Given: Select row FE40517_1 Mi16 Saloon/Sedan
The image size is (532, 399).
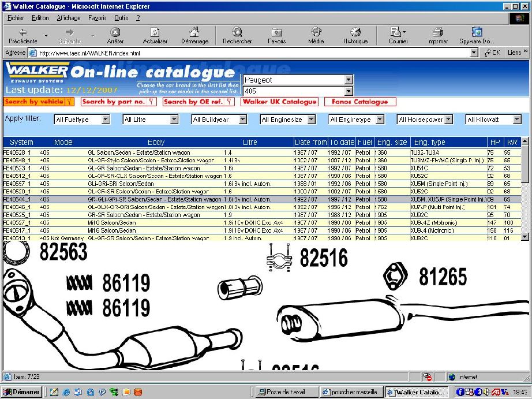Looking at the screenshot, I should (262, 230).
